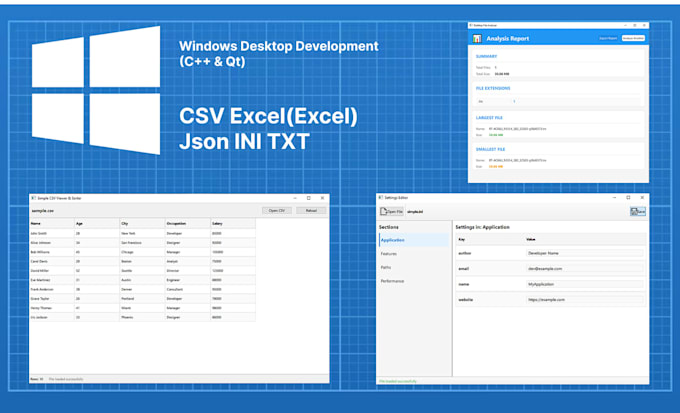This screenshot has width=680, height=413.
Task: Click Analyze Another button in Analysis Report
Action: click(633, 38)
